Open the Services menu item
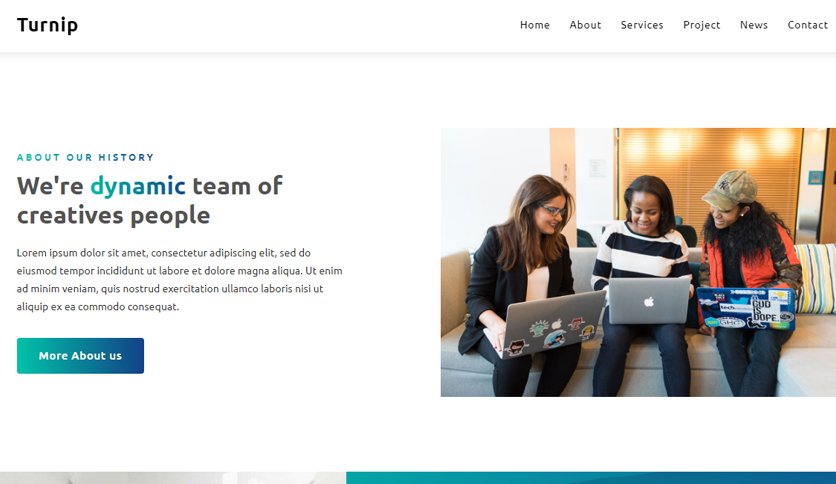836x484 pixels. 642,25
